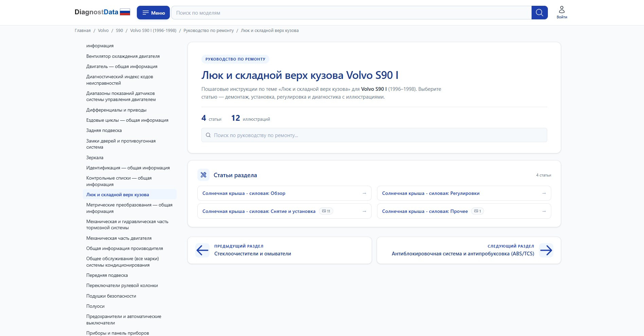644x336 pixels.
Task: Click the tools icon beside Статьи раздела
Action: pos(203,175)
